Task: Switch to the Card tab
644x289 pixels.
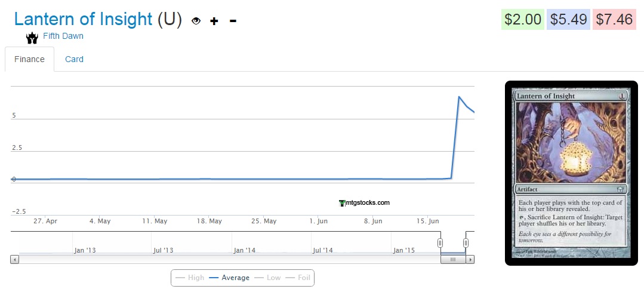Action: point(74,59)
